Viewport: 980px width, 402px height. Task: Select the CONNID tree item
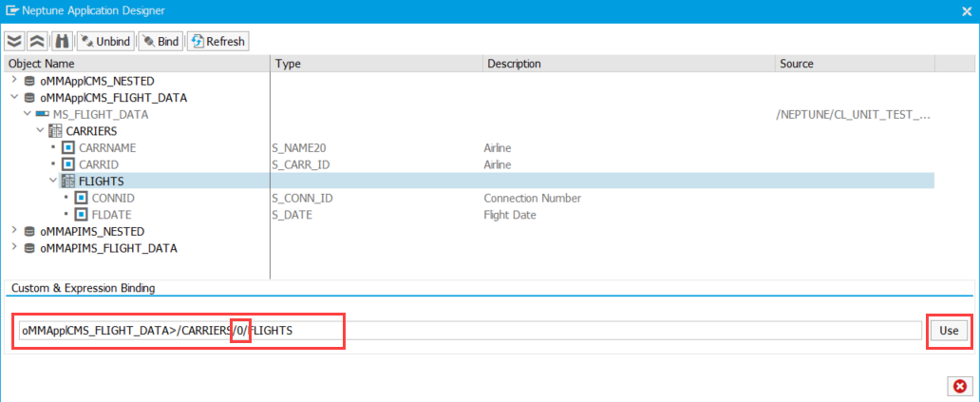tap(113, 199)
